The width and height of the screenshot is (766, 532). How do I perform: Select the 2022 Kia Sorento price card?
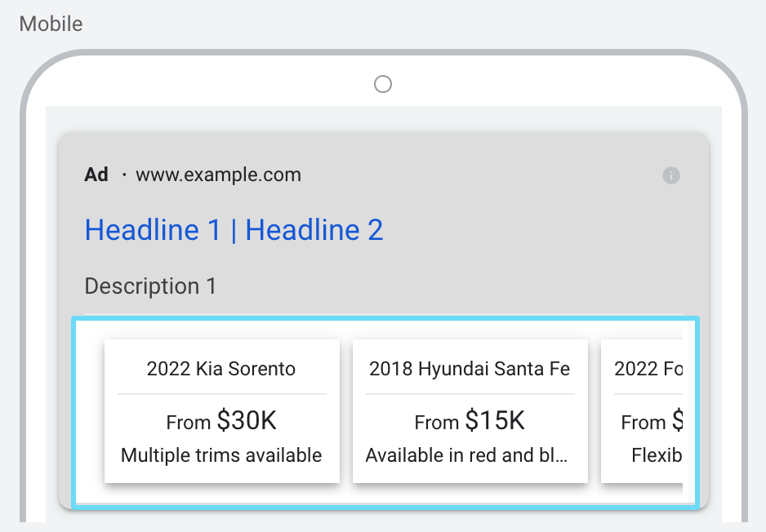coord(222,411)
